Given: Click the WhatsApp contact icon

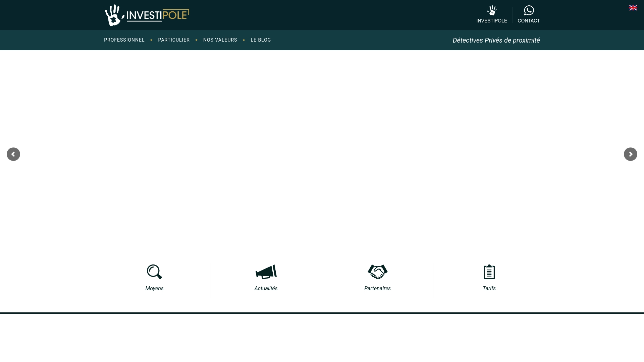Looking at the screenshot, I should (x=529, y=10).
